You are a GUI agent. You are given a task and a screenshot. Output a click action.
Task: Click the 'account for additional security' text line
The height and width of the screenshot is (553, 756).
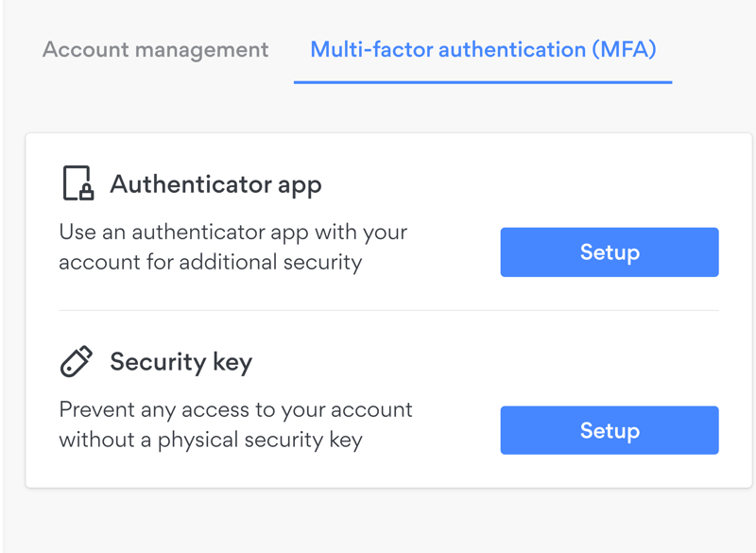(x=210, y=263)
